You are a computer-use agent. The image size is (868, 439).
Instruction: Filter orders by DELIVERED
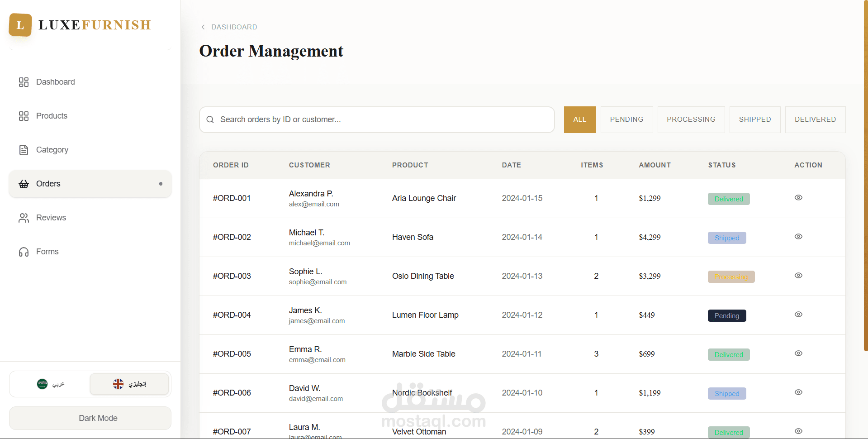(x=815, y=119)
